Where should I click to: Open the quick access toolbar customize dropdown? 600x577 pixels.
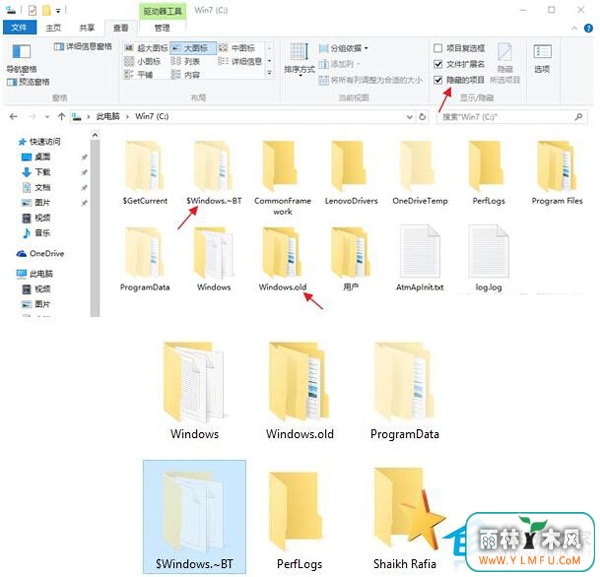[x=58, y=11]
